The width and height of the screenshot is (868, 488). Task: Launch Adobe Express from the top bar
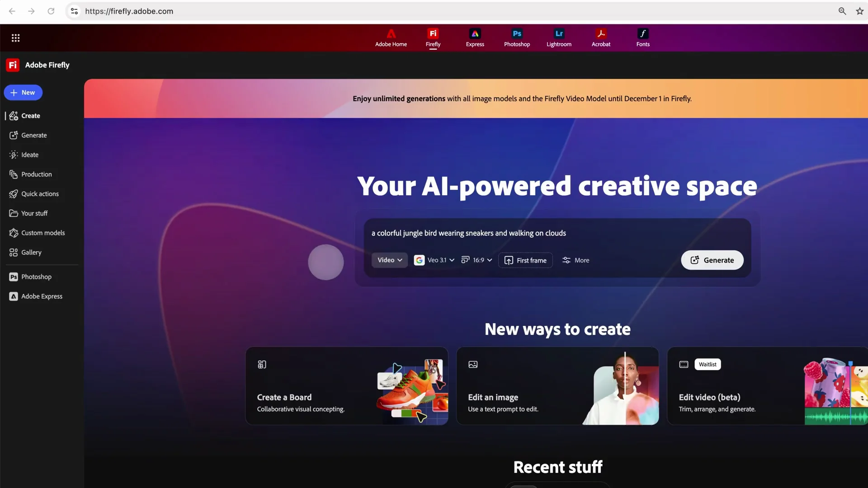(x=475, y=38)
